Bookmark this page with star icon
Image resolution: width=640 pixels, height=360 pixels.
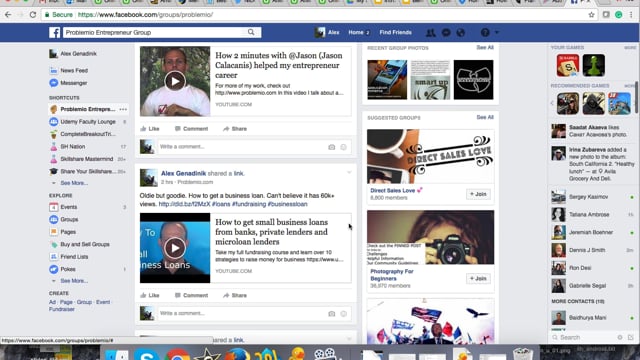[x=591, y=15]
